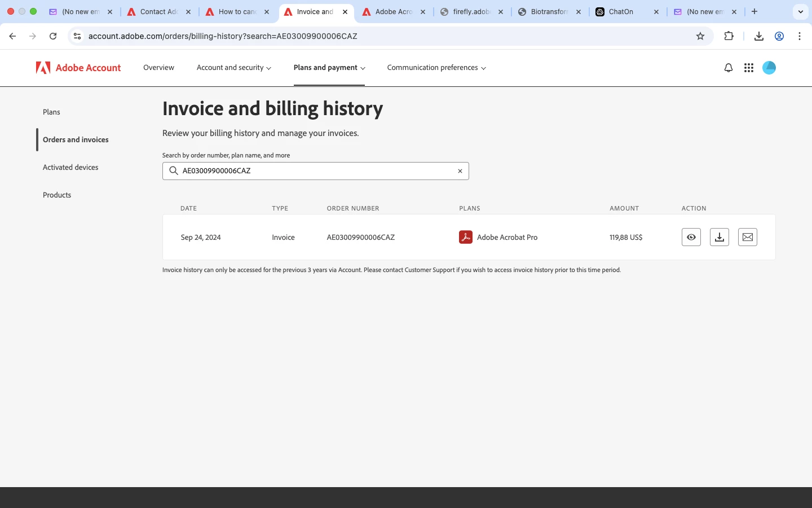
Task: View site information in address bar
Action: tap(77, 36)
